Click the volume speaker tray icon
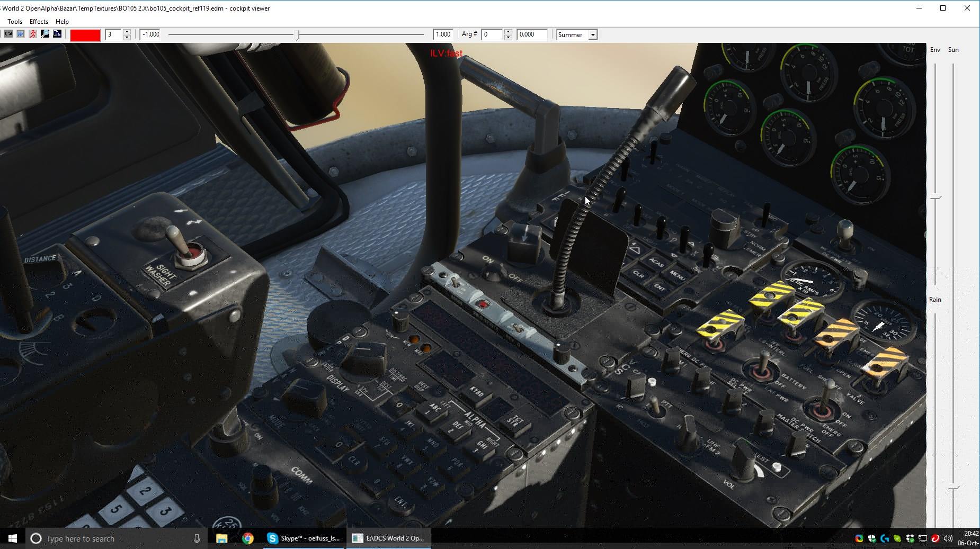Viewport: 980px width, 549px height. coord(948,538)
